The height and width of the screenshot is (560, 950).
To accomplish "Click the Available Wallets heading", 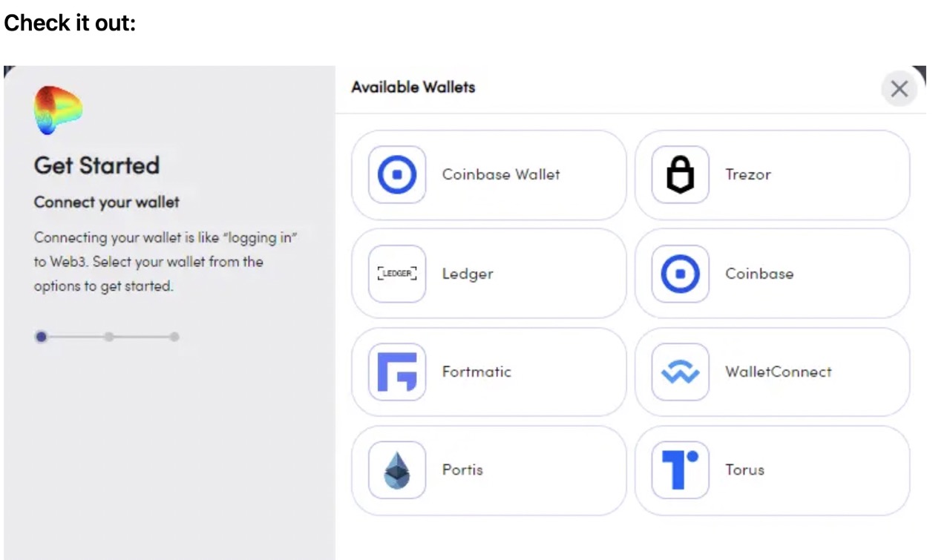I will (x=413, y=87).
